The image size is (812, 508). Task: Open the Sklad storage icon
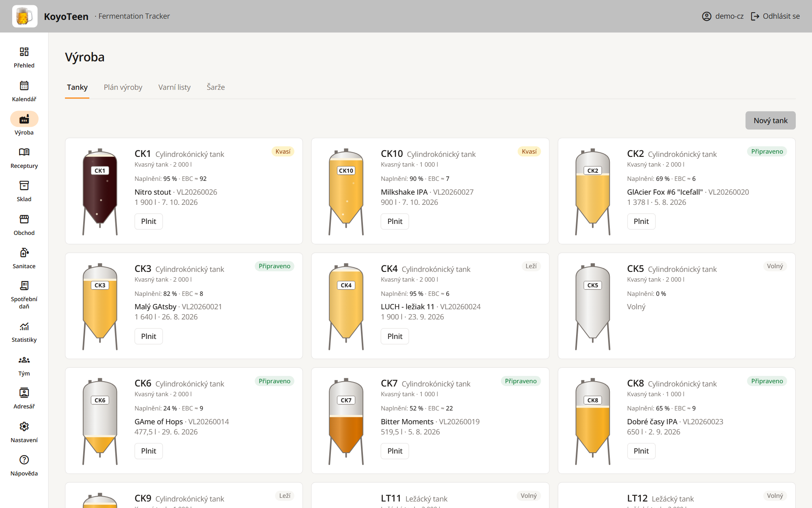pyautogui.click(x=24, y=186)
